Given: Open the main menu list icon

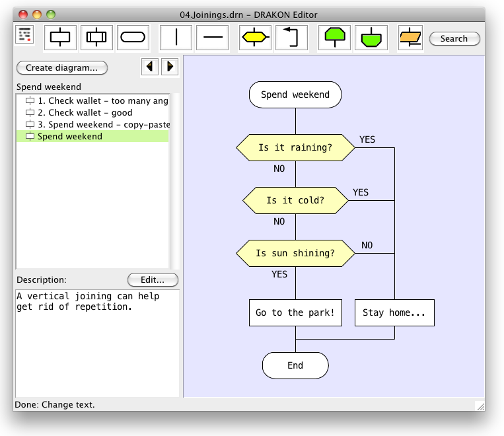Looking at the screenshot, I should point(25,36).
